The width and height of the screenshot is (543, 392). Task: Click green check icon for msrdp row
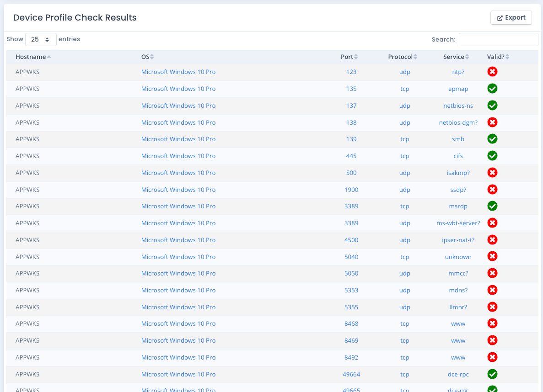(492, 206)
